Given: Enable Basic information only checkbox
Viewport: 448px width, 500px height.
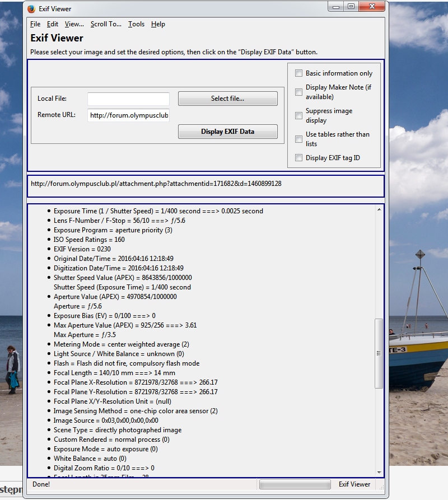Looking at the screenshot, I should pyautogui.click(x=299, y=73).
